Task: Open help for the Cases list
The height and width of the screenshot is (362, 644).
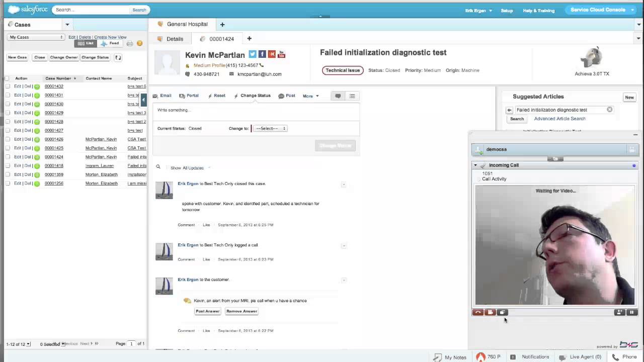Action: pyautogui.click(x=139, y=44)
